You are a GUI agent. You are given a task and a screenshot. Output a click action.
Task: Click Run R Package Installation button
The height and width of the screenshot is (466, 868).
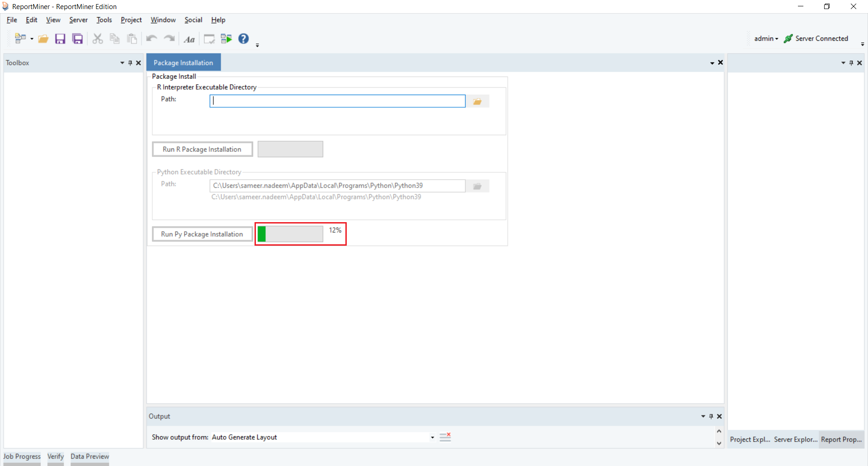point(202,149)
